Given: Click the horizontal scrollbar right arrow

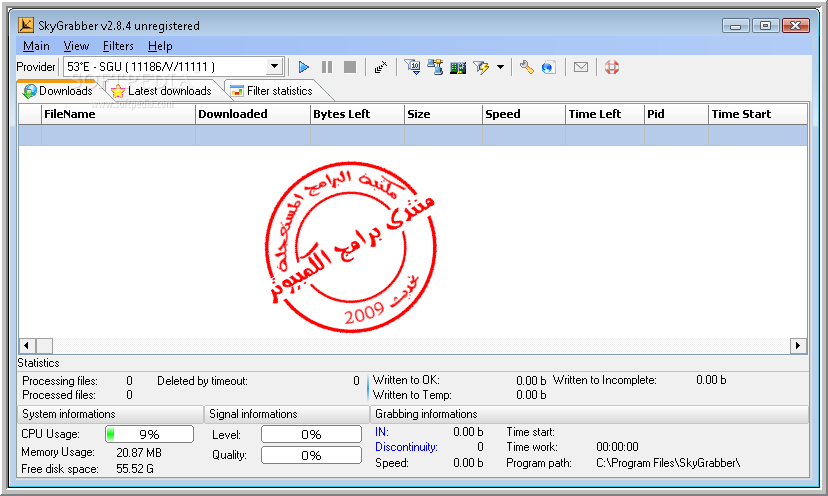Looking at the screenshot, I should tap(798, 346).
